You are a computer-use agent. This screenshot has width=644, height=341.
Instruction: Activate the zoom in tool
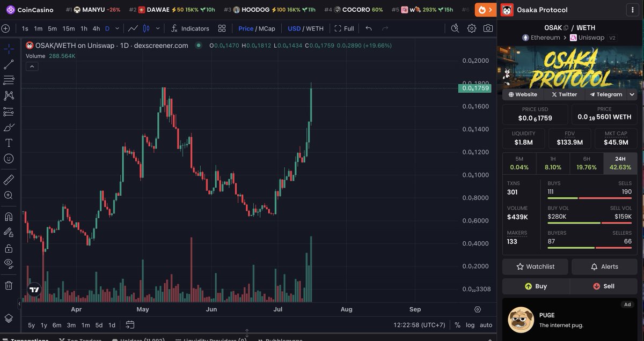click(9, 195)
